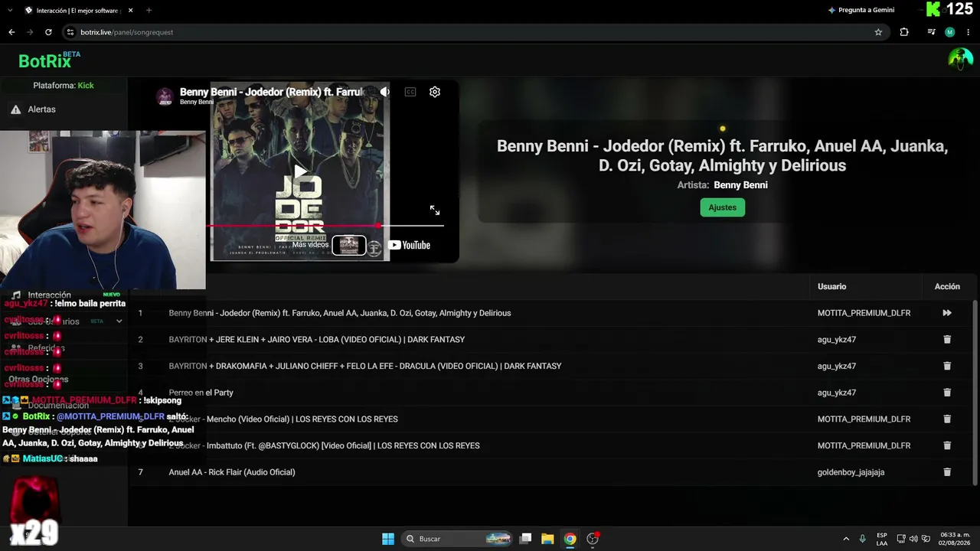Delete the Mencho song request

click(x=947, y=419)
